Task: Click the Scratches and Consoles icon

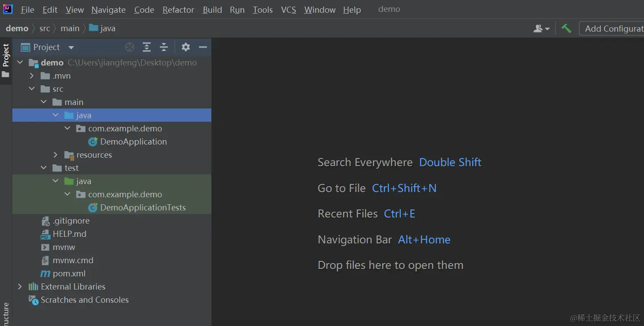Action: click(x=33, y=300)
